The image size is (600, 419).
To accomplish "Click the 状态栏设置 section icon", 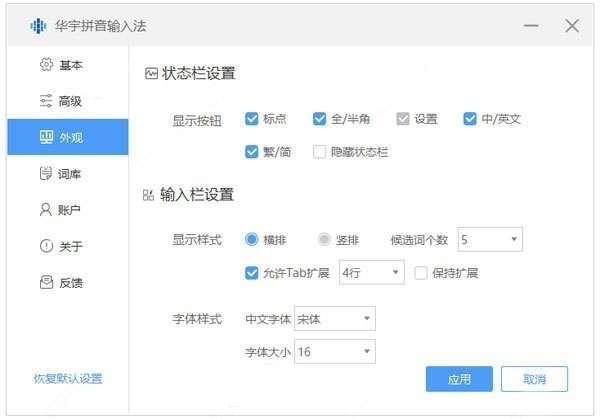I will coord(151,73).
